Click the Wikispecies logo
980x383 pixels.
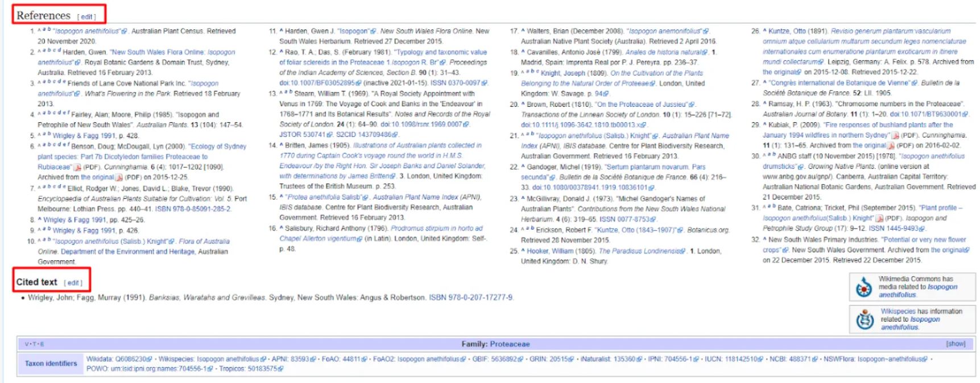tap(865, 319)
